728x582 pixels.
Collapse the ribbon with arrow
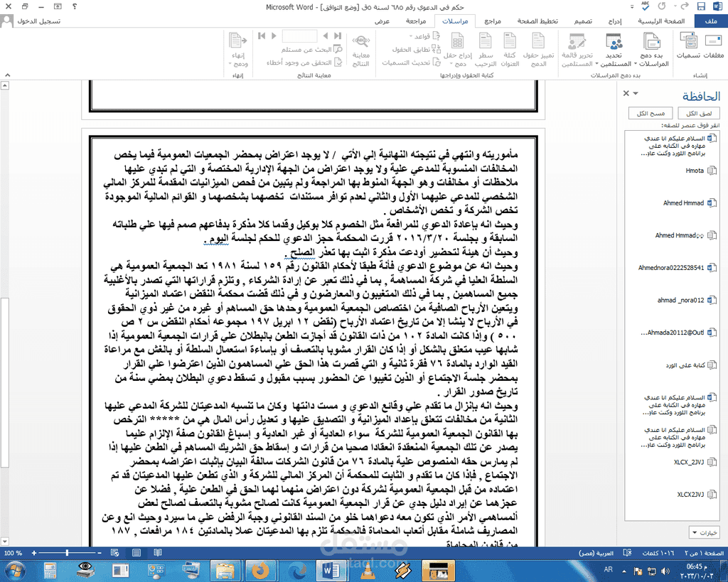click(x=7, y=75)
